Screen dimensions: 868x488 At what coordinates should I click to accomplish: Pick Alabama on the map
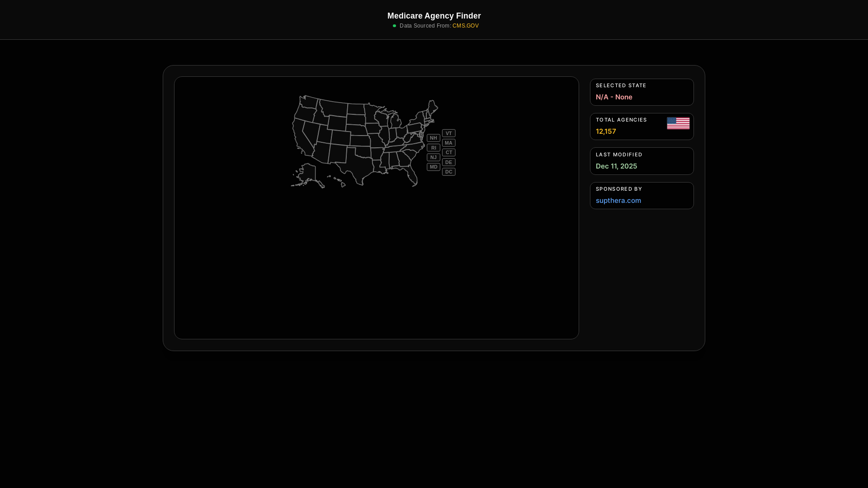pyautogui.click(x=394, y=160)
